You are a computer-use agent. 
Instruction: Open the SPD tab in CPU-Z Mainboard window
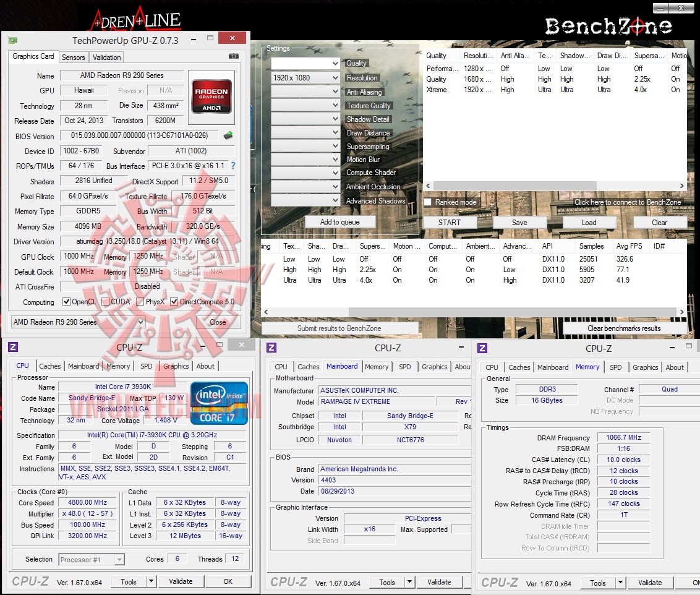point(405,366)
